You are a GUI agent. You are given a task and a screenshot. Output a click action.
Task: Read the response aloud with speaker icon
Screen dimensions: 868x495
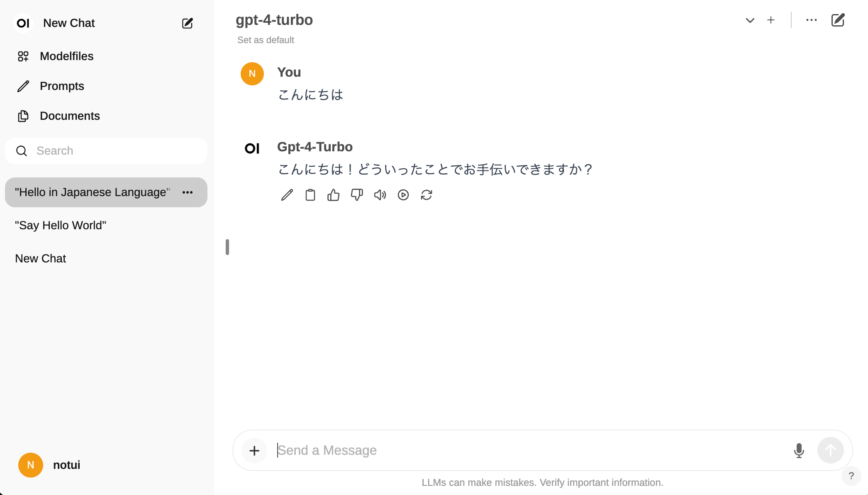(380, 195)
